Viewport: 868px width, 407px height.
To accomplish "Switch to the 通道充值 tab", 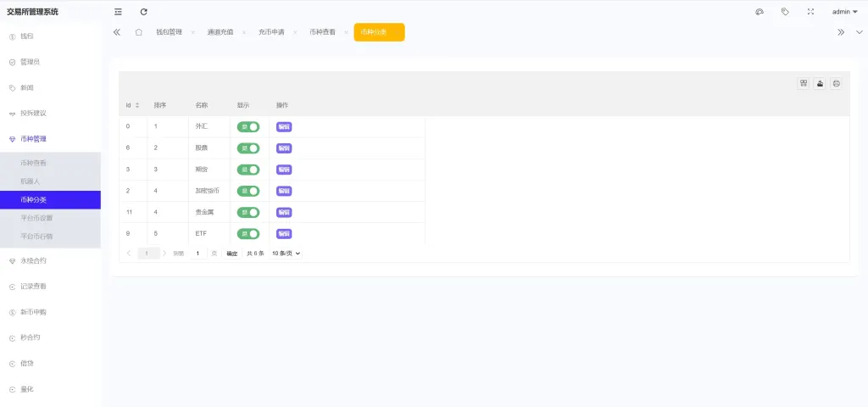I will [220, 32].
